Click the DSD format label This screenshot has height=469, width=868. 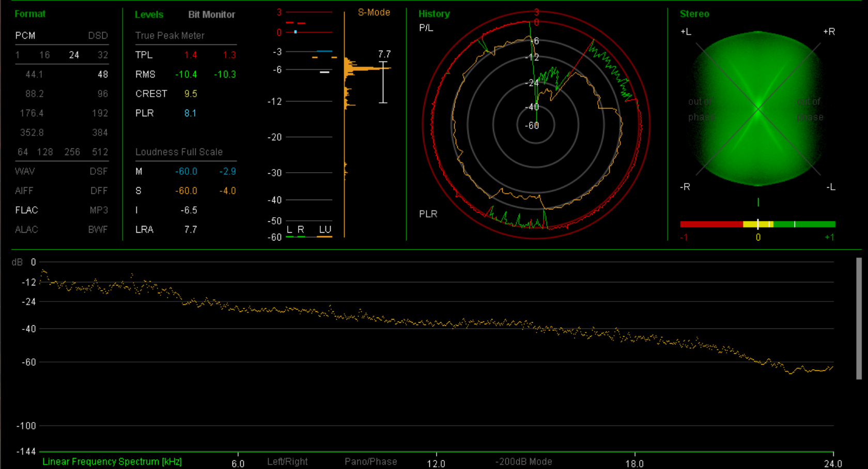tap(98, 36)
